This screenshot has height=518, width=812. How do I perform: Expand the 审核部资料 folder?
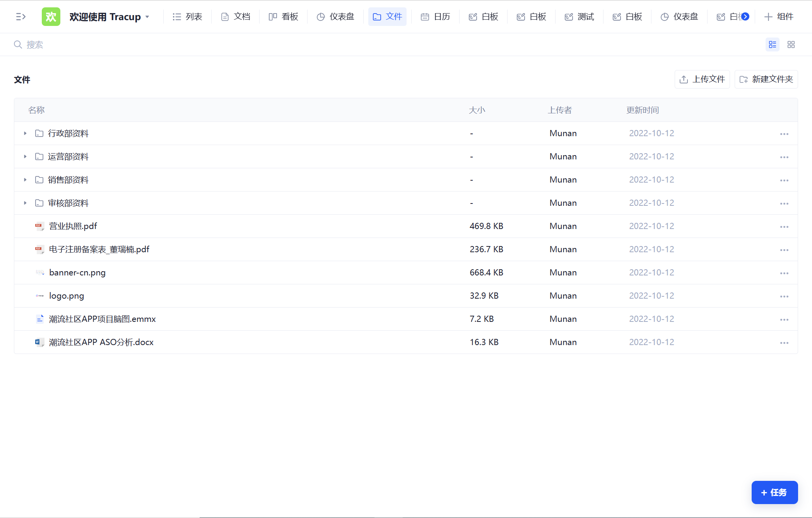click(x=25, y=203)
